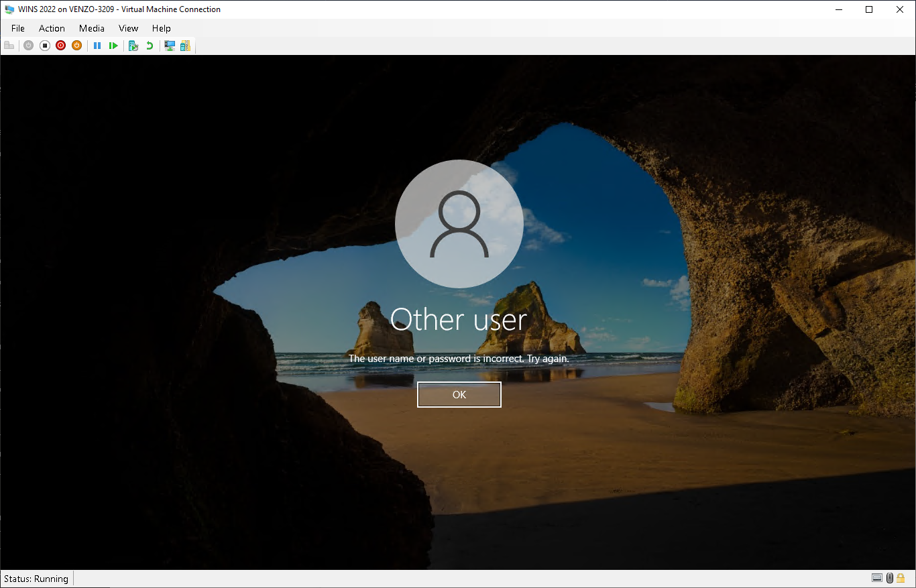Click the keyboard icon in the status bar

[x=877, y=578]
